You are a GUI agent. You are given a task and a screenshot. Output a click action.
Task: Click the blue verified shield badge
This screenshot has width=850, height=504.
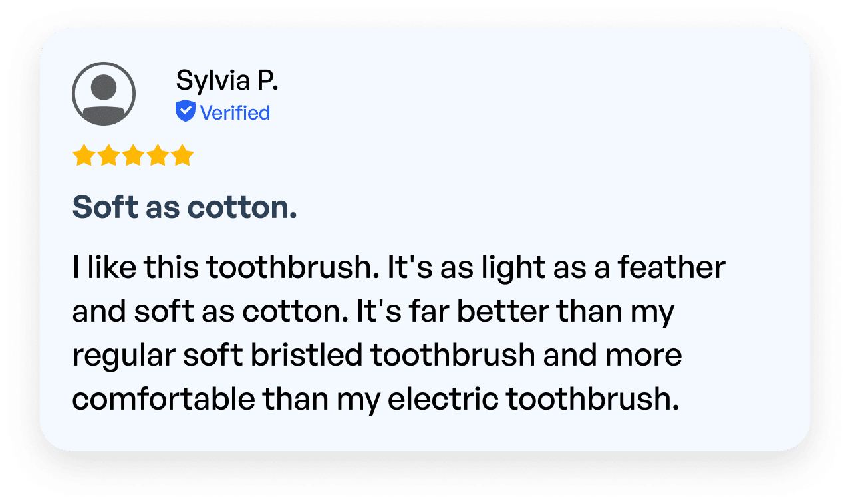coord(185,112)
